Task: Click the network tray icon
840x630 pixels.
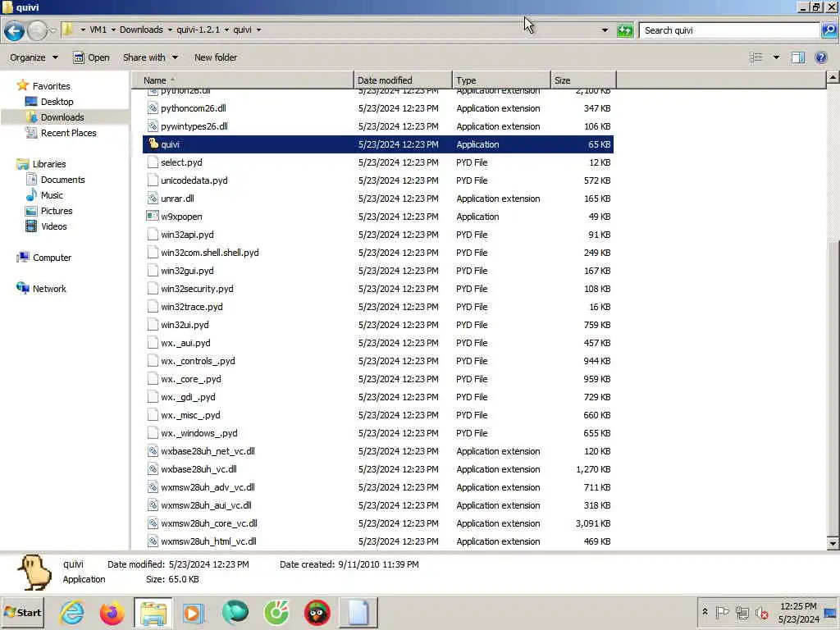Action: (742, 612)
